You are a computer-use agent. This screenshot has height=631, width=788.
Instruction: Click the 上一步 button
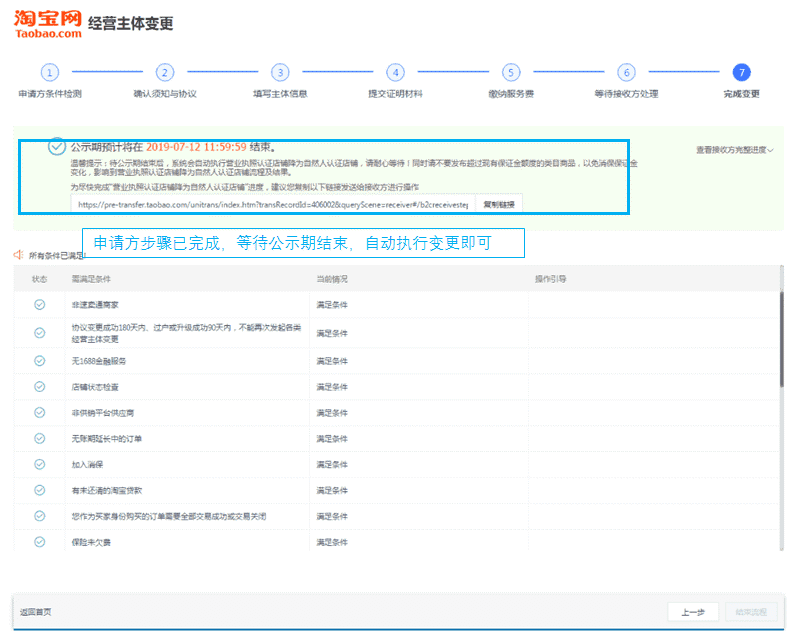pyautogui.click(x=693, y=612)
